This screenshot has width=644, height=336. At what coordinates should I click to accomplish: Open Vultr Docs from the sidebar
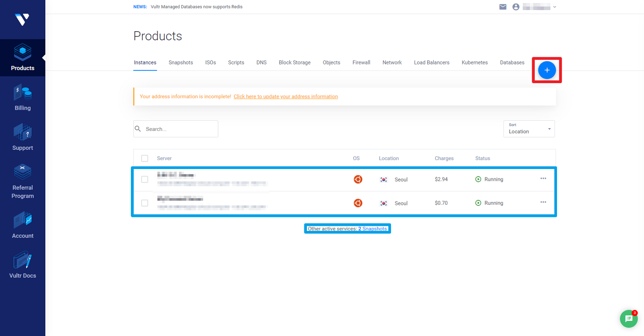pyautogui.click(x=23, y=266)
